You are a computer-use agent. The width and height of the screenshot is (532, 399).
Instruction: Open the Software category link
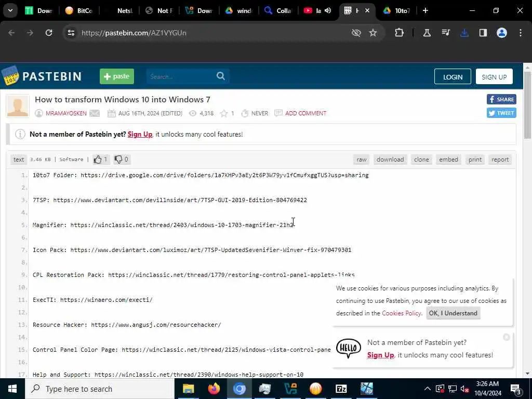[x=71, y=159]
